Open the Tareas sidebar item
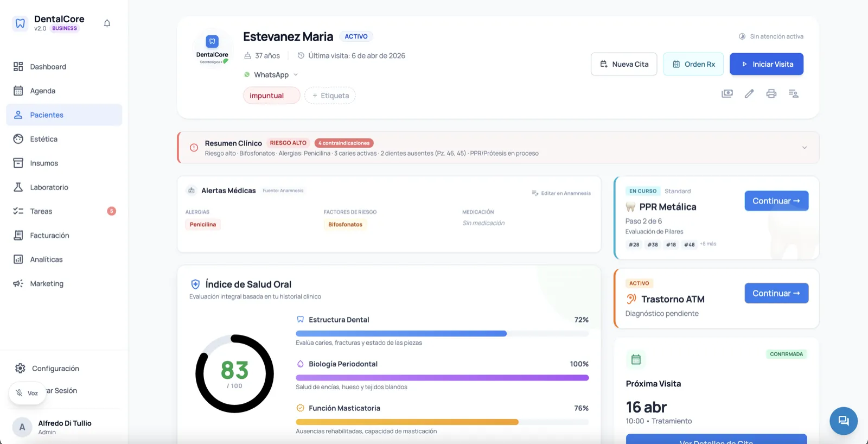This screenshot has height=444, width=868. click(41, 211)
